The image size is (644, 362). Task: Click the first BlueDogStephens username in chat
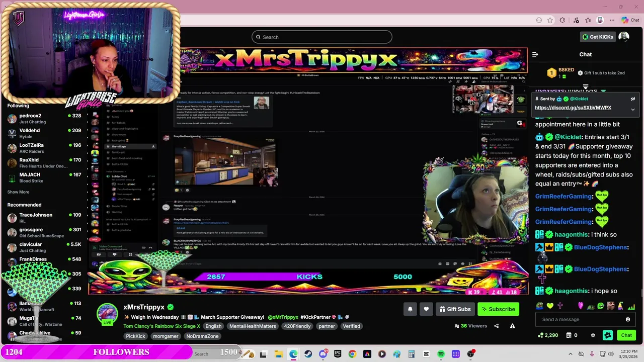point(601,247)
